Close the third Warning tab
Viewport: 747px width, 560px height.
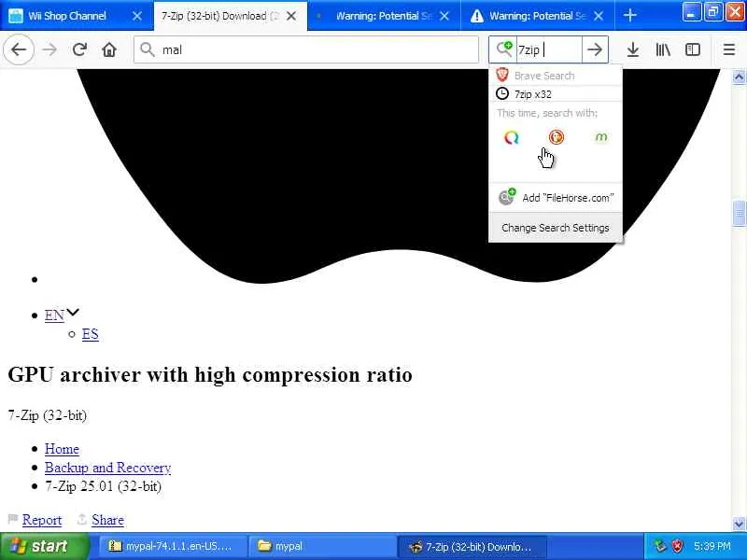pos(444,16)
